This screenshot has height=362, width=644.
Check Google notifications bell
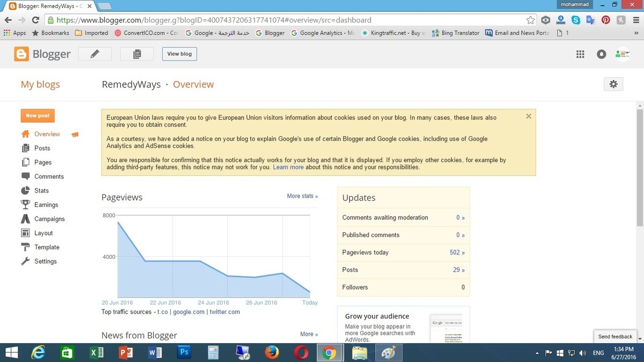tap(602, 54)
